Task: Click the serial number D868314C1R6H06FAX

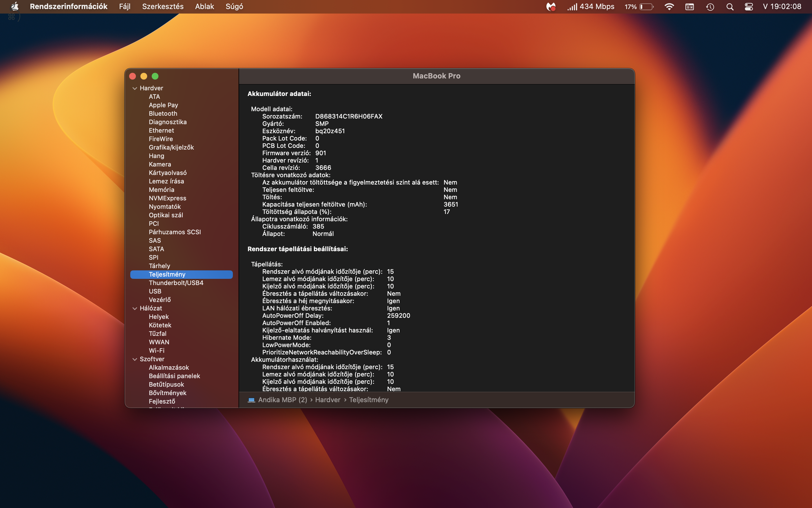Action: tap(348, 116)
